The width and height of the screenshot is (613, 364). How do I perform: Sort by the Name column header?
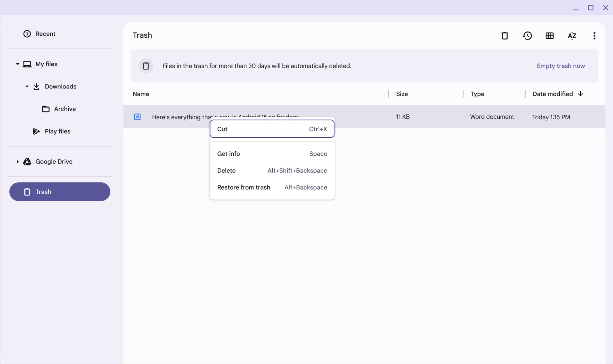(x=141, y=94)
